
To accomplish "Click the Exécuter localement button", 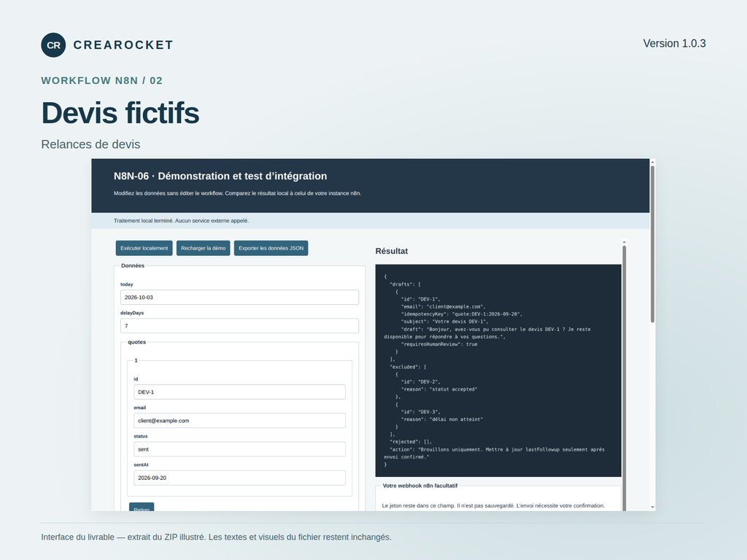I will 144,248.
